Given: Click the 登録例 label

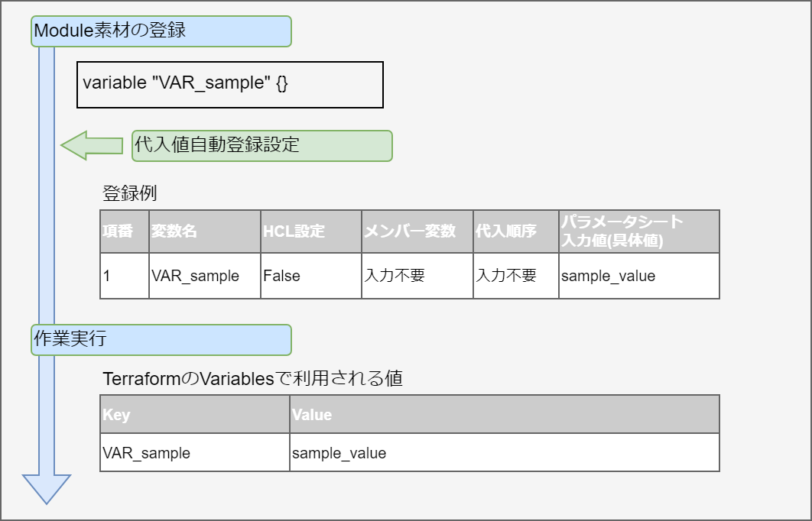Looking at the screenshot, I should tap(129, 193).
